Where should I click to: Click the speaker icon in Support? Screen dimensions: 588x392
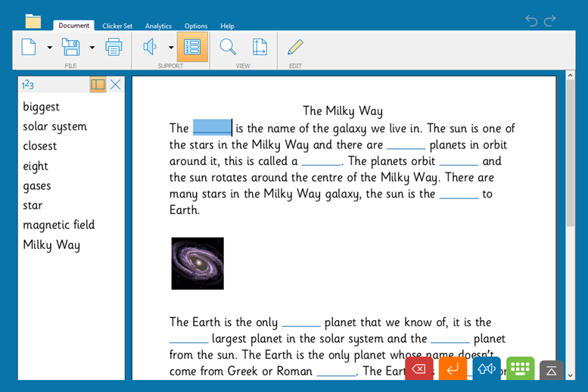pos(150,47)
